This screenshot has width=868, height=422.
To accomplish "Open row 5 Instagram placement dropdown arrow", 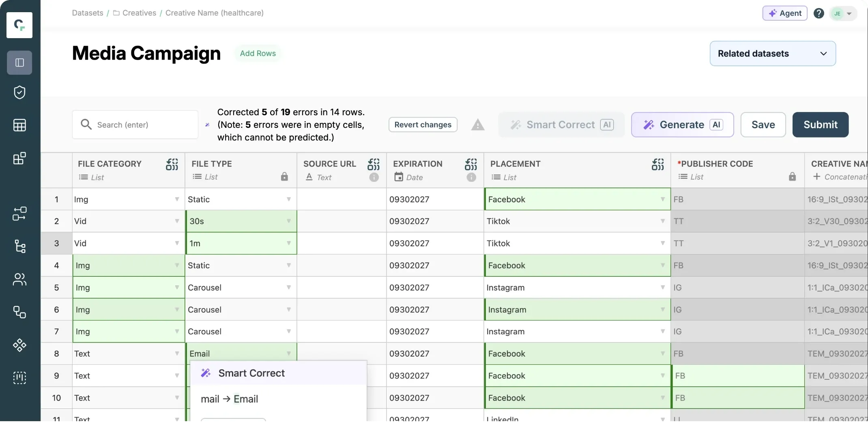I will coord(662,288).
